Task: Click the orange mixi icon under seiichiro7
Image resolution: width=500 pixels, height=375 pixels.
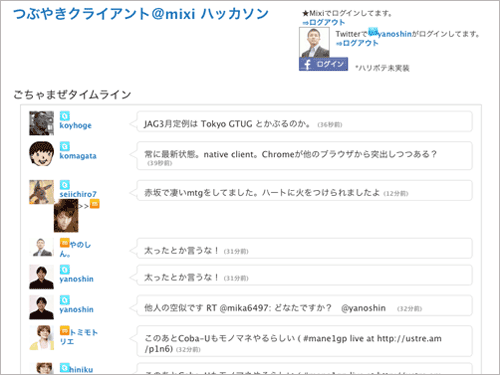Action: click(95, 204)
